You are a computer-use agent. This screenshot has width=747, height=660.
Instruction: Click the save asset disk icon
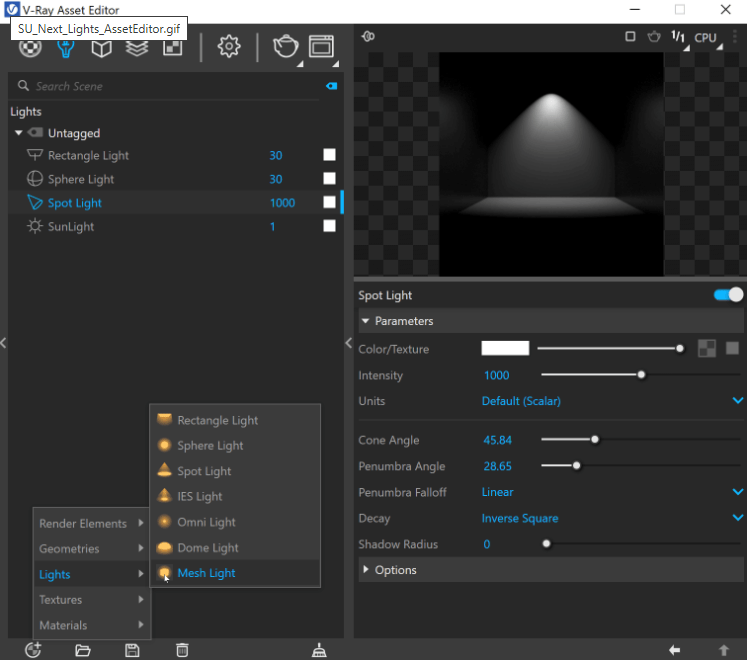pos(132,650)
